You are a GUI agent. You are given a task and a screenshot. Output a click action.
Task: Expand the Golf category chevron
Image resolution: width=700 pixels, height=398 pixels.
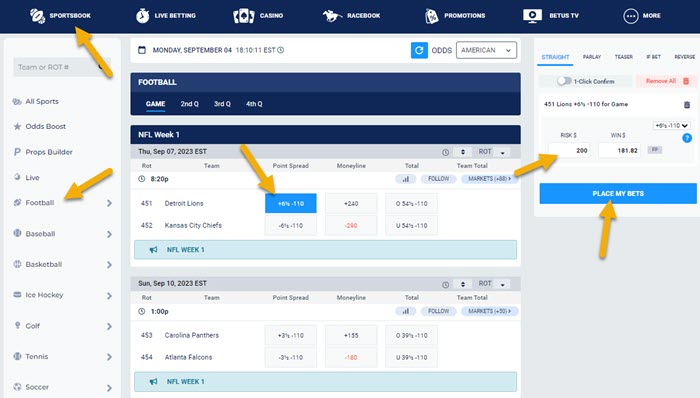pyautogui.click(x=109, y=326)
